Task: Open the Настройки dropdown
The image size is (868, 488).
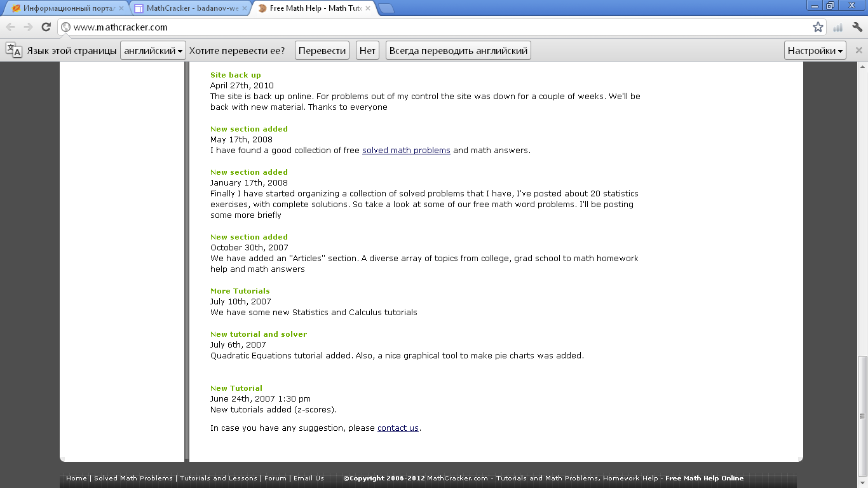Action: [815, 51]
